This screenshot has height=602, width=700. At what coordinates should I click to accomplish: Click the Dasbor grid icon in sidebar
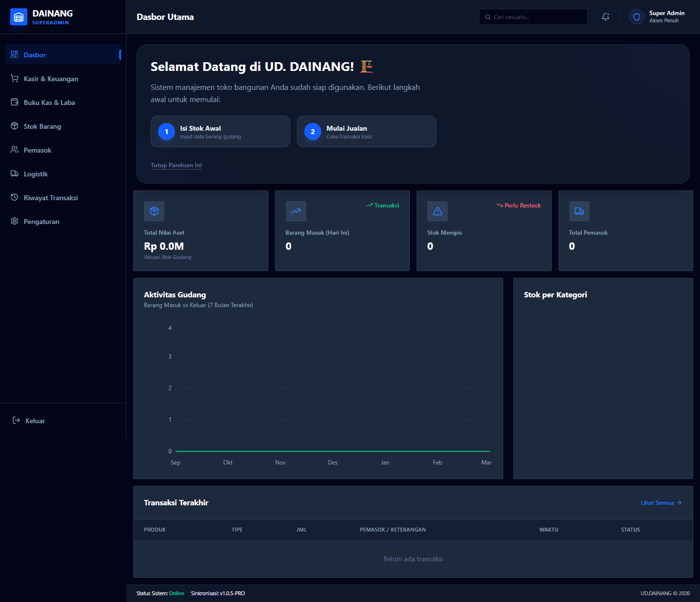(x=15, y=54)
